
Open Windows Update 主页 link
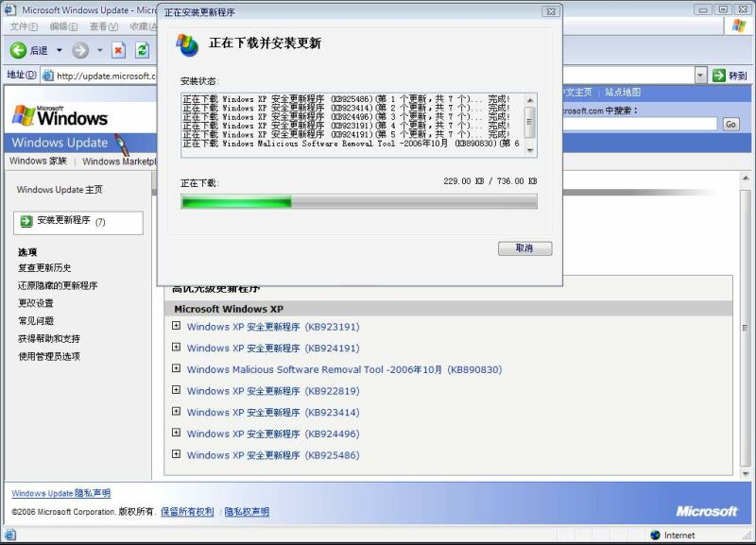point(60,190)
